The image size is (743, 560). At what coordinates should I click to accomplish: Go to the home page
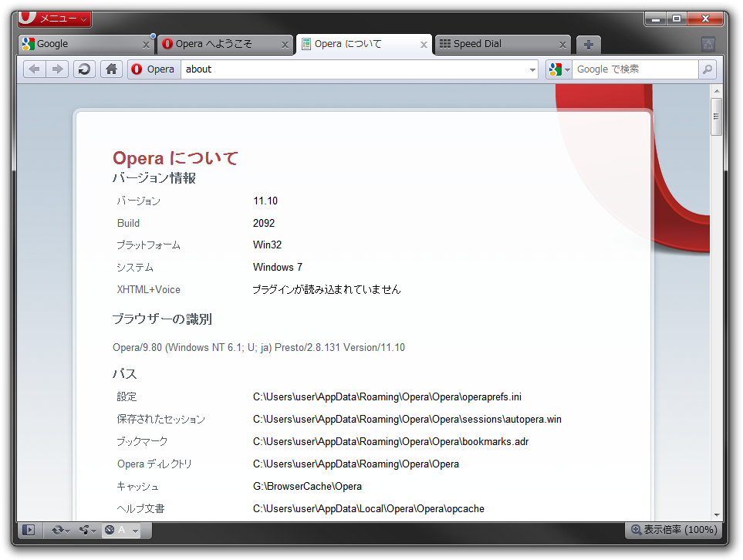pyautogui.click(x=111, y=69)
